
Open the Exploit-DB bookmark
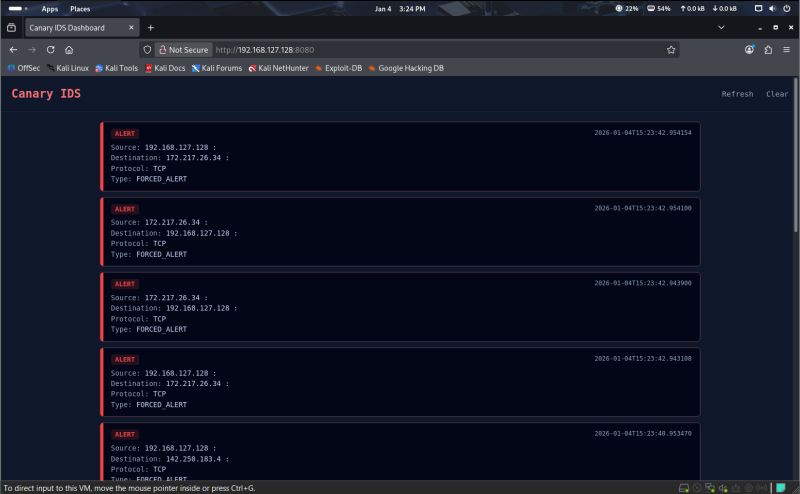point(338,68)
